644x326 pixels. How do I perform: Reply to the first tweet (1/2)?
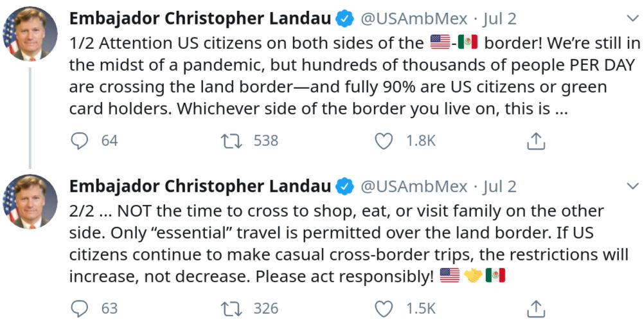coord(79,141)
